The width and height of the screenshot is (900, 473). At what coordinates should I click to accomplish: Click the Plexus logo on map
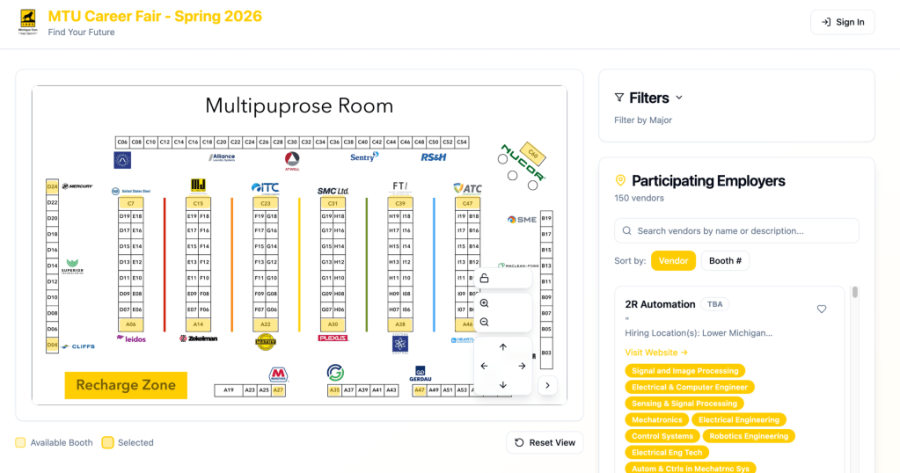click(333, 338)
